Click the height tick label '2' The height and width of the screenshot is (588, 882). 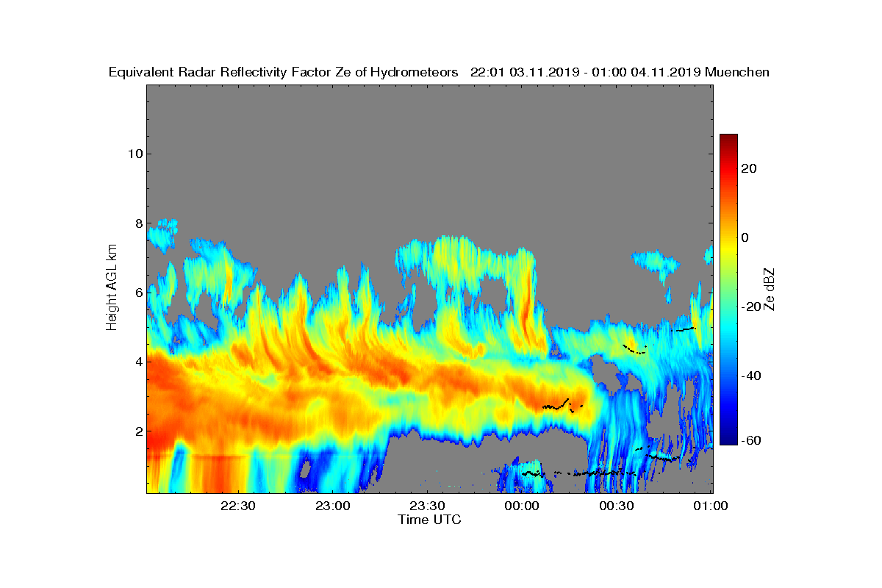point(137,431)
